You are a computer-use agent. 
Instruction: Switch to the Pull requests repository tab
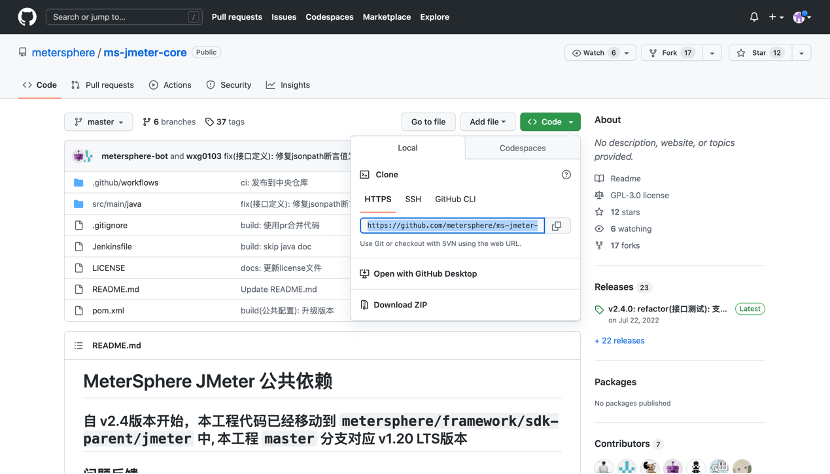point(103,85)
